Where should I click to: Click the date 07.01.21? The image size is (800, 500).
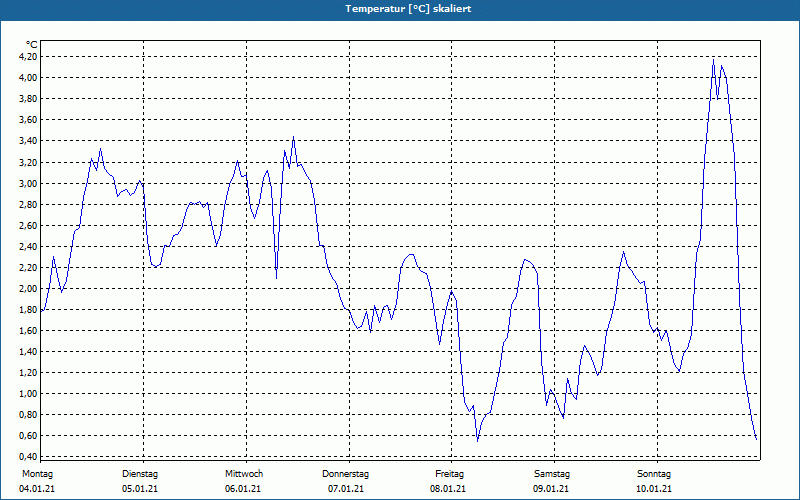pos(346,489)
